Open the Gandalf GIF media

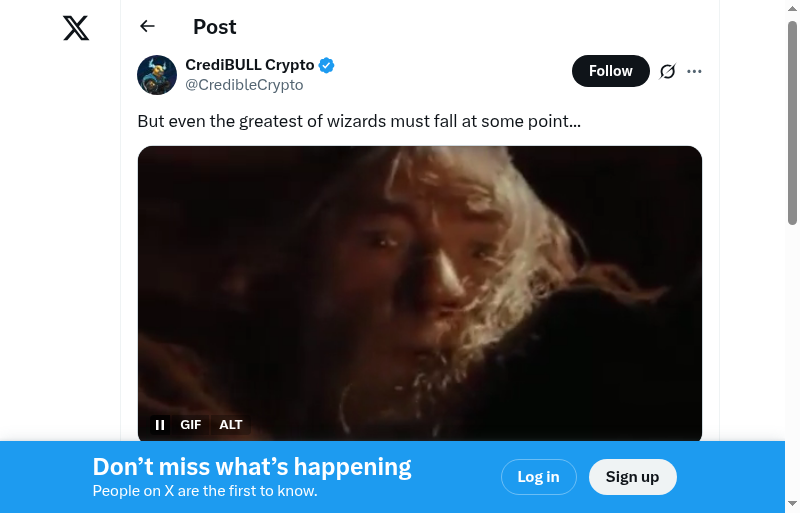(x=420, y=294)
